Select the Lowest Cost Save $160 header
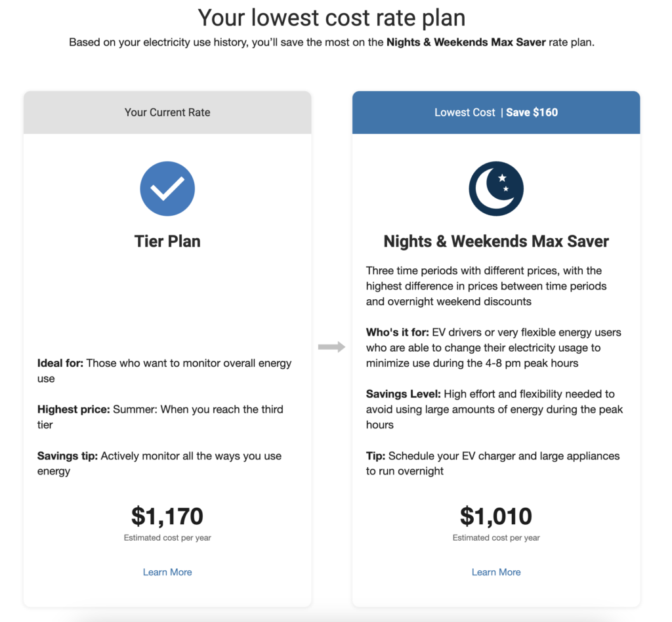Screen dimensions: 672x622 coord(496,112)
